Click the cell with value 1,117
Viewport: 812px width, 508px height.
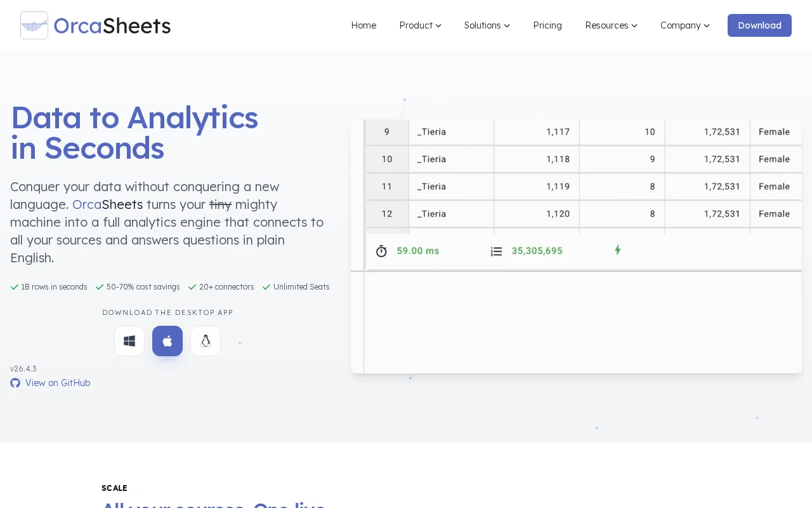(537, 132)
